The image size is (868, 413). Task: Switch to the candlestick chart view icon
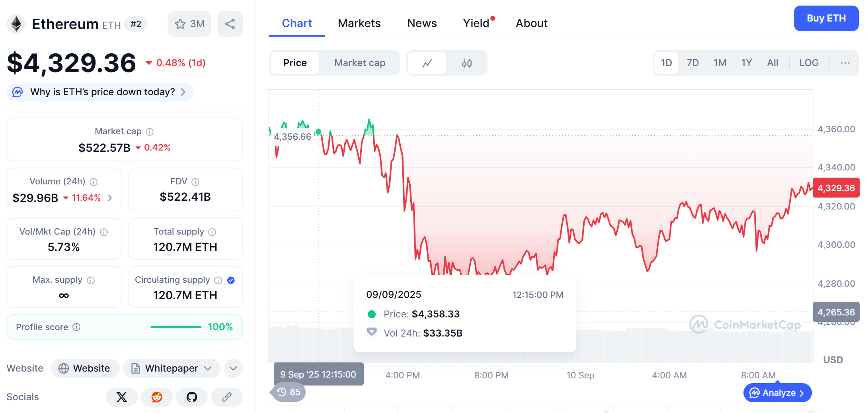click(467, 63)
